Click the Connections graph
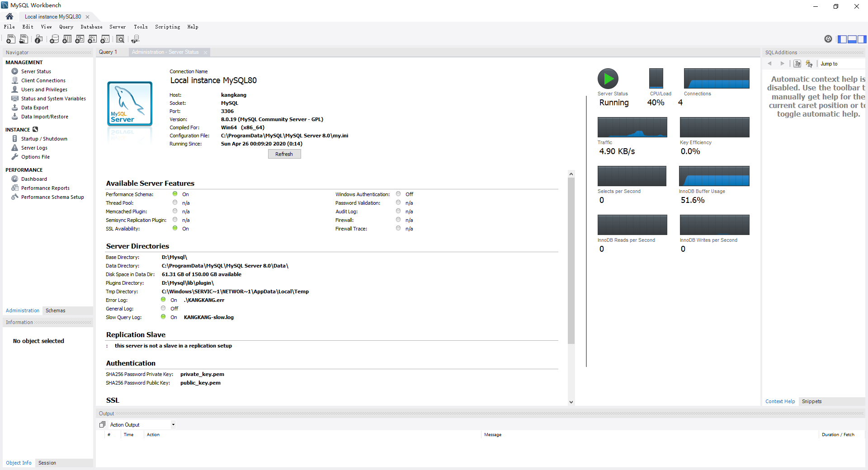The image size is (868, 470). pos(717,78)
